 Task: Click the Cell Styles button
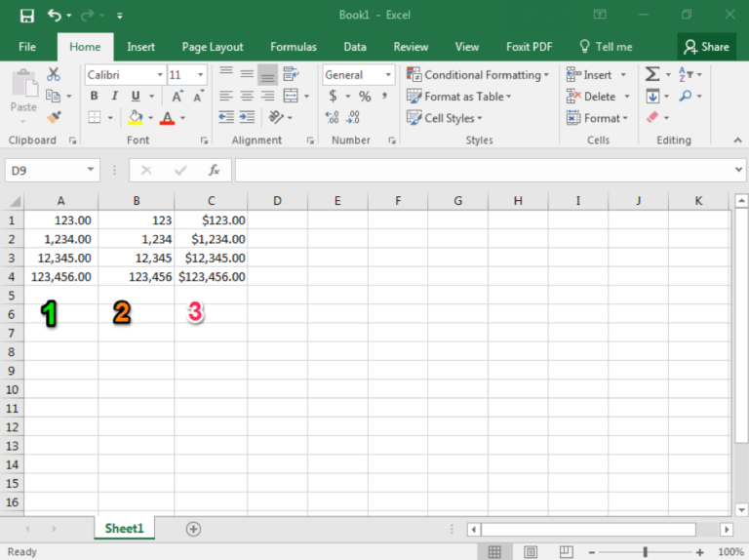click(x=445, y=118)
